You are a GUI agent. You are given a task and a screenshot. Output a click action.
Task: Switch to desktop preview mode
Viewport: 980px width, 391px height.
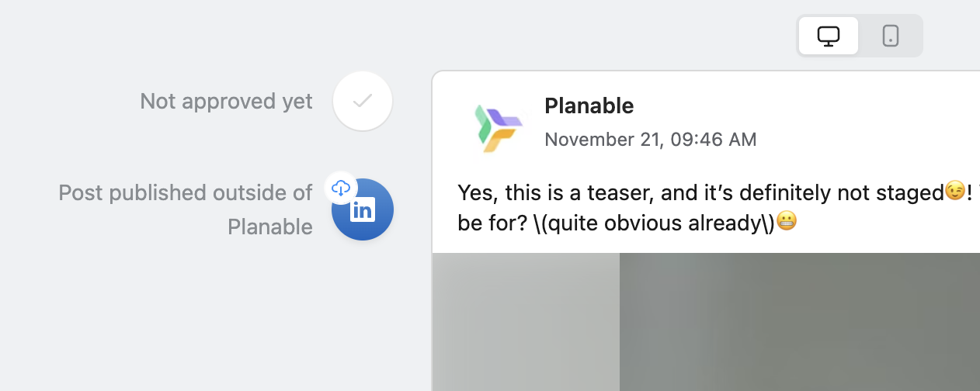(x=829, y=36)
